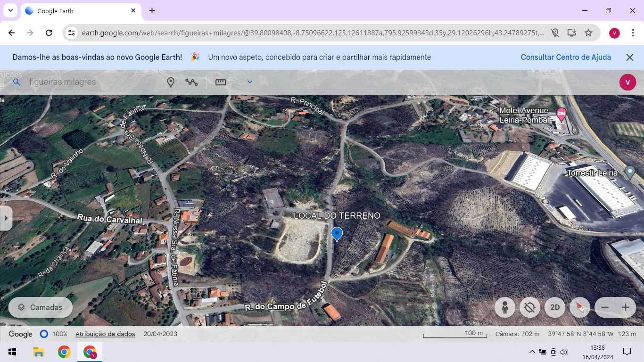The image size is (644, 362).
Task: View site information icon in address bar
Action: pos(71,33)
